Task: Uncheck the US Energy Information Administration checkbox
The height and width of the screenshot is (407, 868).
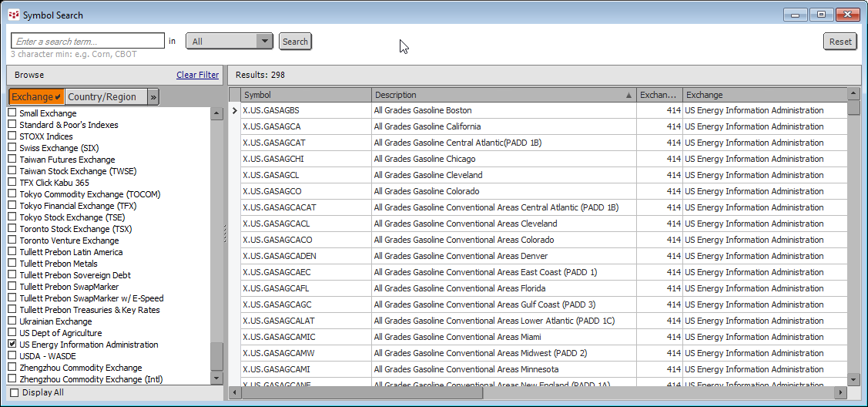Action: tap(12, 345)
